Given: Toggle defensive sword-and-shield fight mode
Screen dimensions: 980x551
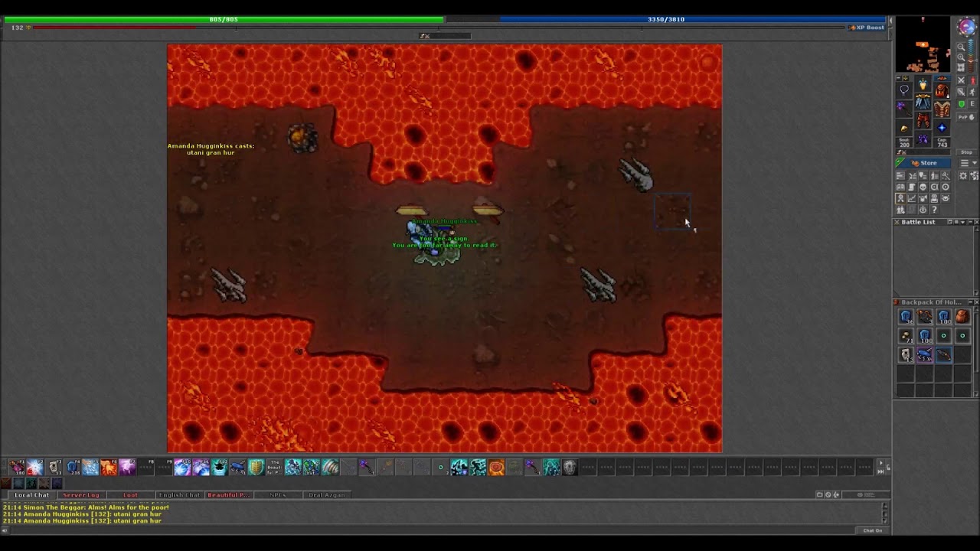Looking at the screenshot, I should point(961,92).
